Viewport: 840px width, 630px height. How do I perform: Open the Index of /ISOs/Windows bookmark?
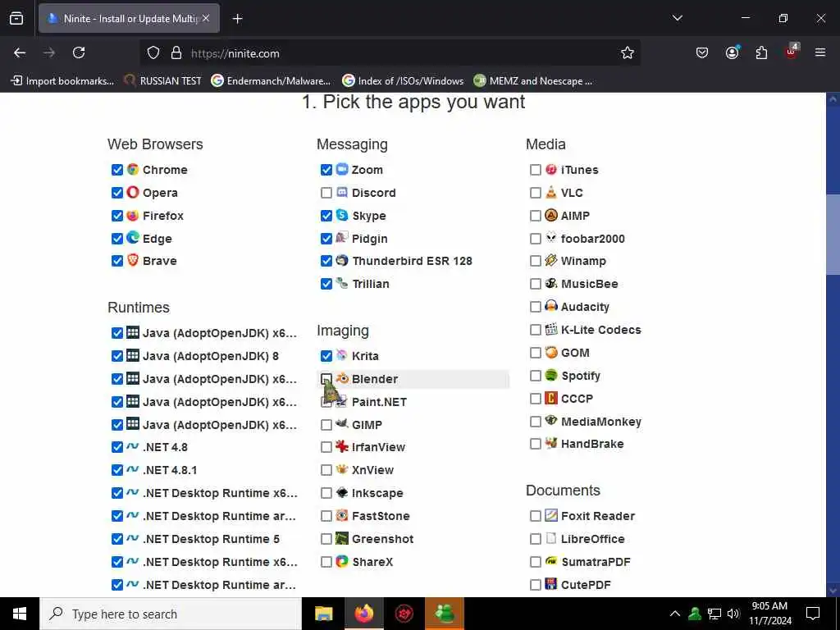(x=403, y=81)
